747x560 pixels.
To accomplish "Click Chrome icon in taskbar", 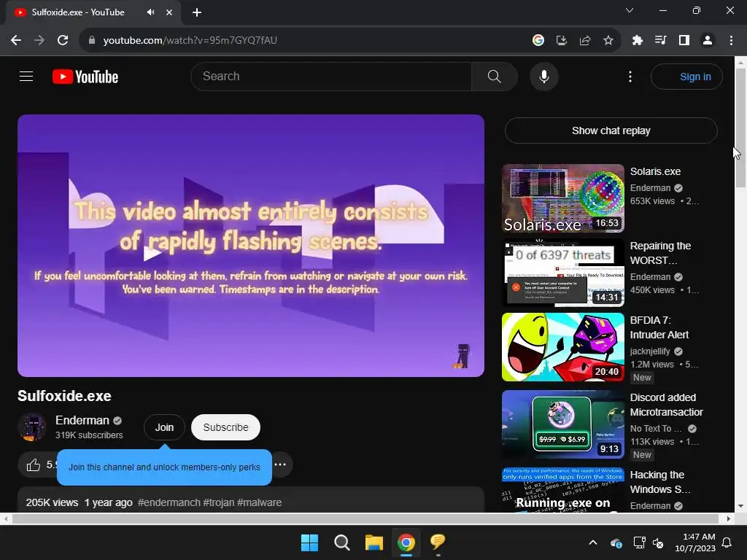I will click(x=406, y=542).
